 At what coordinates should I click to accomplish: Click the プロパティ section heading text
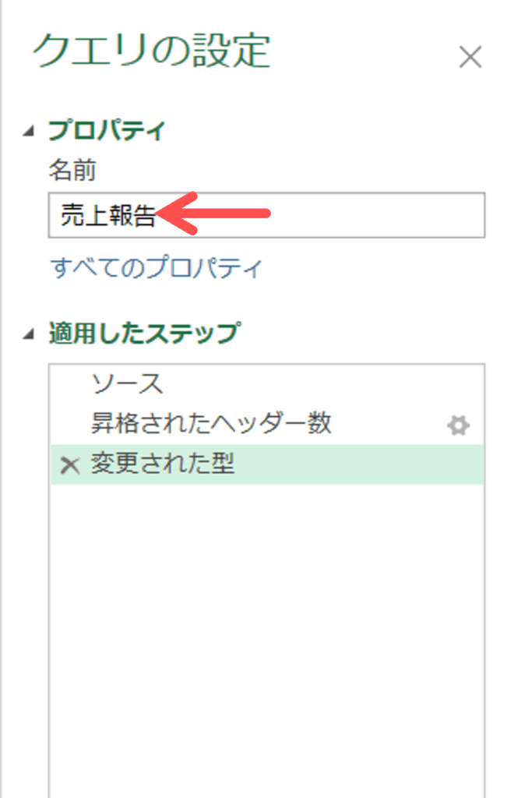(x=107, y=130)
